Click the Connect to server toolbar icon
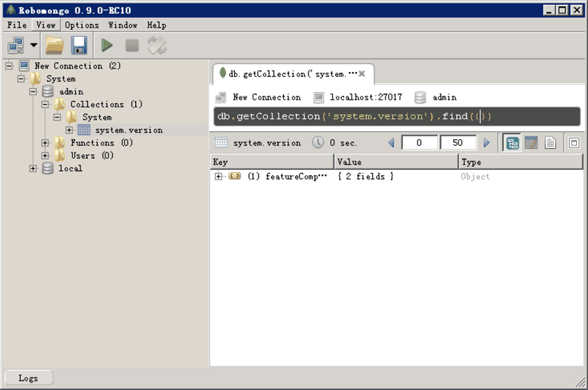This screenshot has width=588, height=390. tap(16, 45)
